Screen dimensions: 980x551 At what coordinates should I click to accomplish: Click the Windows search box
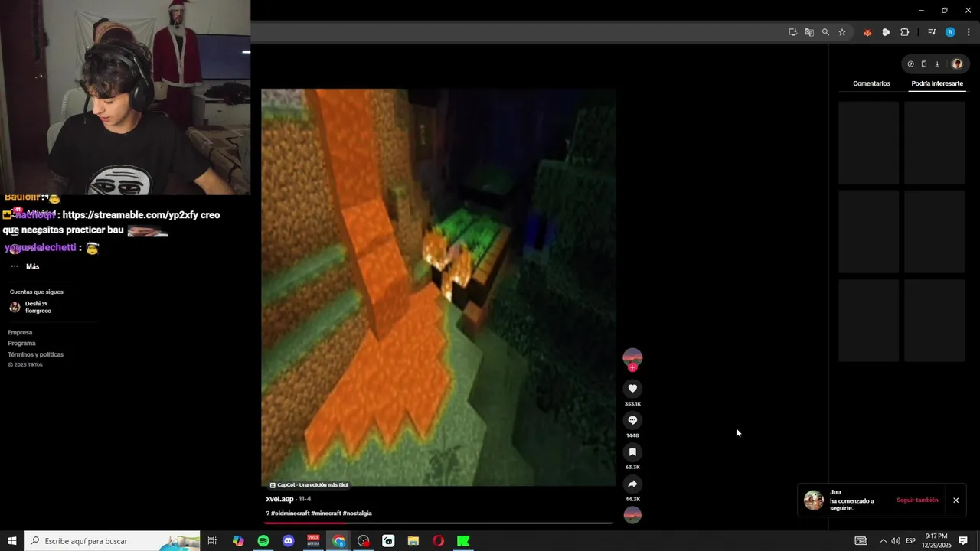(113, 541)
